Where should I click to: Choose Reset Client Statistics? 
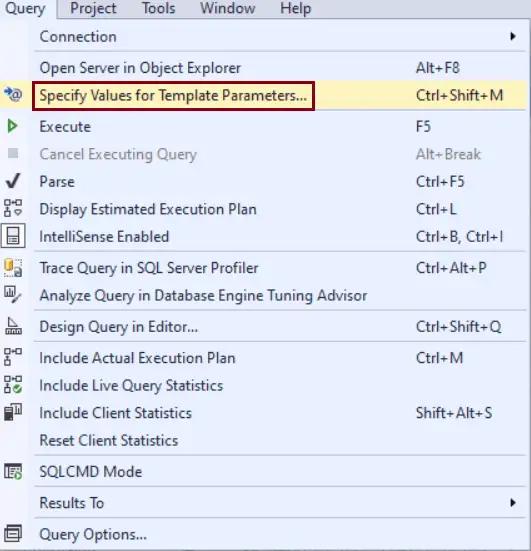[109, 440]
